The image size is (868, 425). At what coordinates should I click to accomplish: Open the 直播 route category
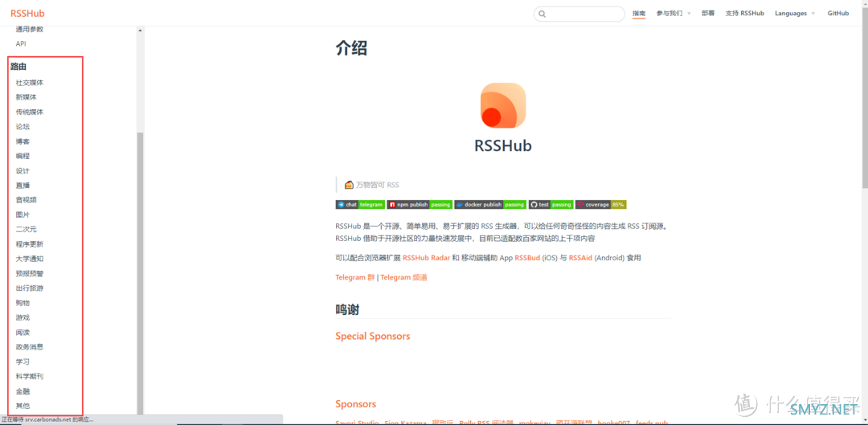point(23,186)
